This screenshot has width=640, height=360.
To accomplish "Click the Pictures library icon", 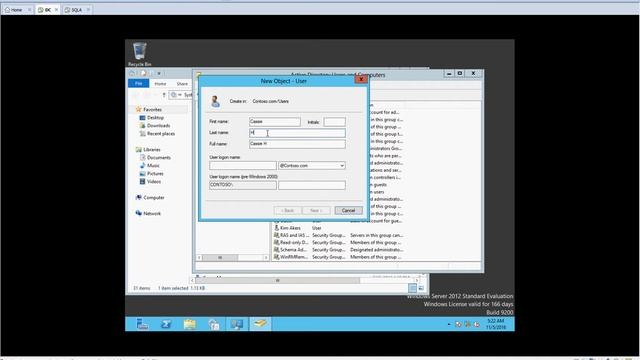I will coord(142,173).
